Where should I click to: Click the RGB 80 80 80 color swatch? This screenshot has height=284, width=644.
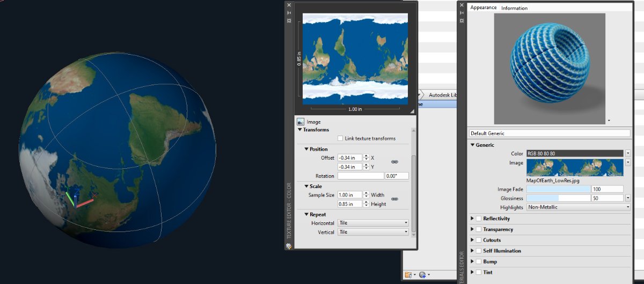click(x=575, y=153)
